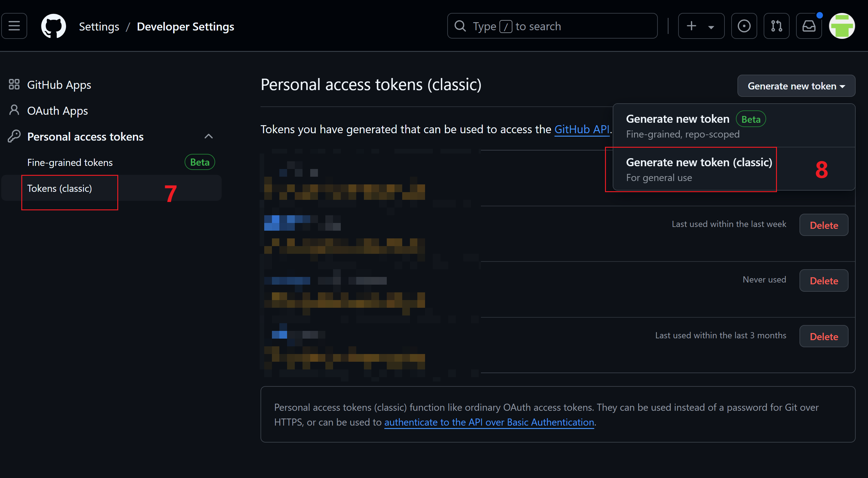Open the create new plus menu
The height and width of the screenshot is (478, 868).
click(701, 26)
